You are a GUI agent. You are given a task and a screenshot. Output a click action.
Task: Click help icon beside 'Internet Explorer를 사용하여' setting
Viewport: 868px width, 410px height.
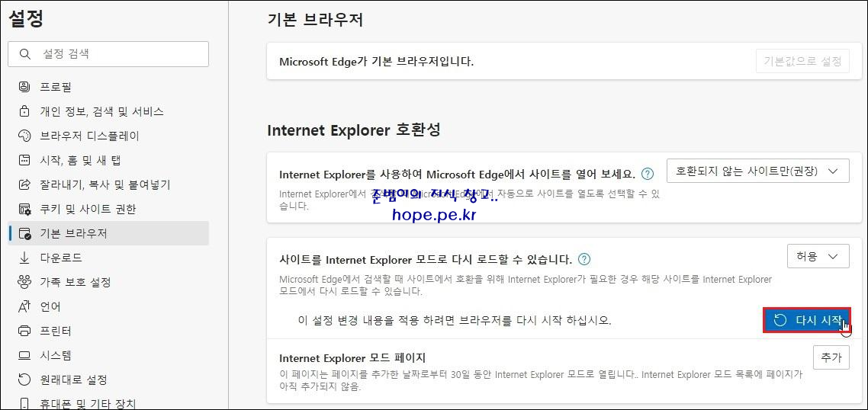[647, 174]
